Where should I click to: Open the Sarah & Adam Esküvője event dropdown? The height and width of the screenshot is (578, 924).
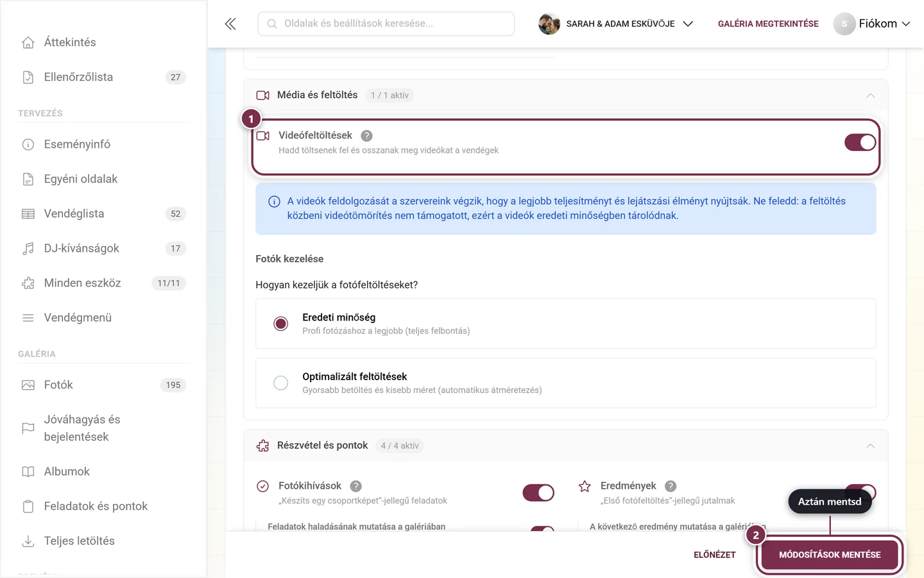616,24
